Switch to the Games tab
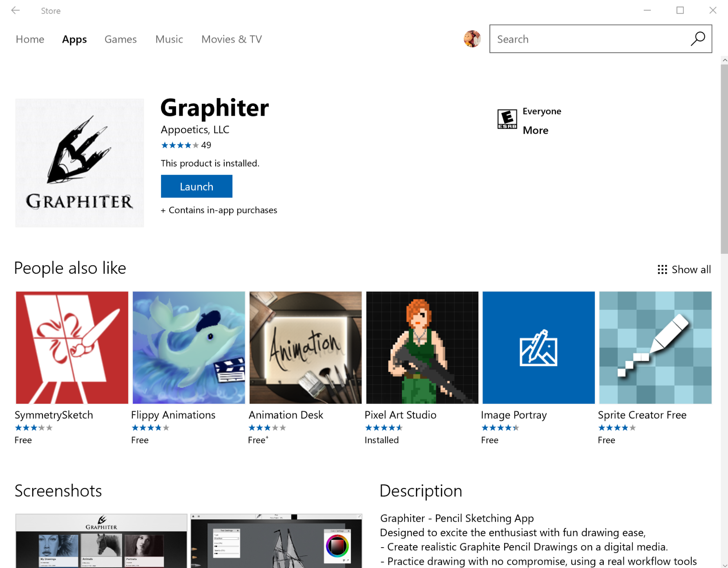Screen dimensions: 728x568 click(121, 39)
